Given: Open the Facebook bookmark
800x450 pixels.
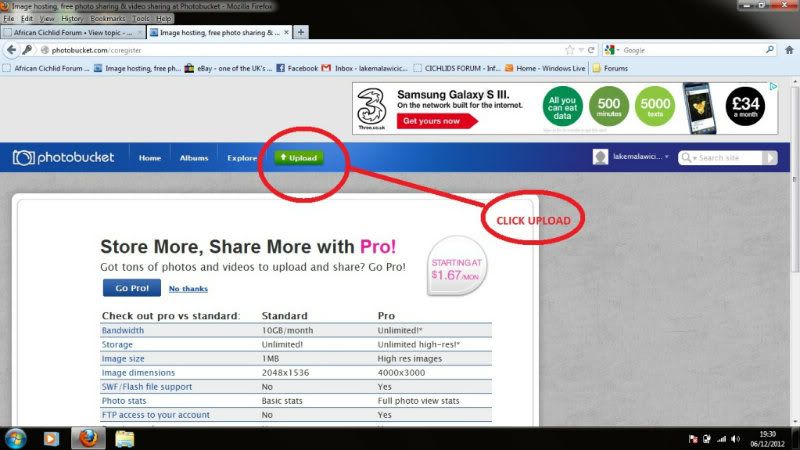Looking at the screenshot, I should pyautogui.click(x=297, y=68).
